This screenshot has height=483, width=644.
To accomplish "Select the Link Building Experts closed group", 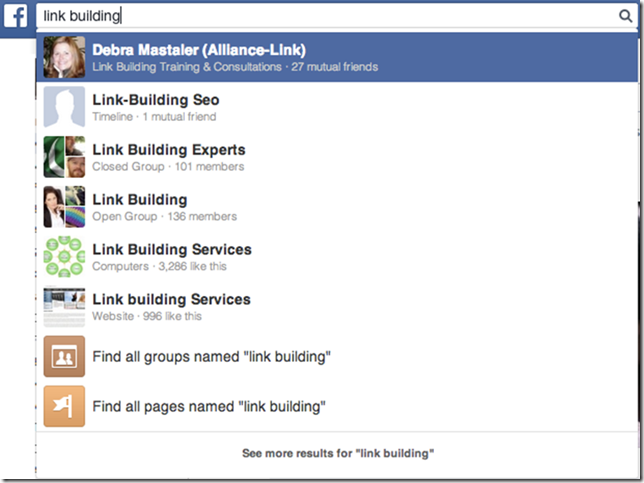I will coord(168,150).
